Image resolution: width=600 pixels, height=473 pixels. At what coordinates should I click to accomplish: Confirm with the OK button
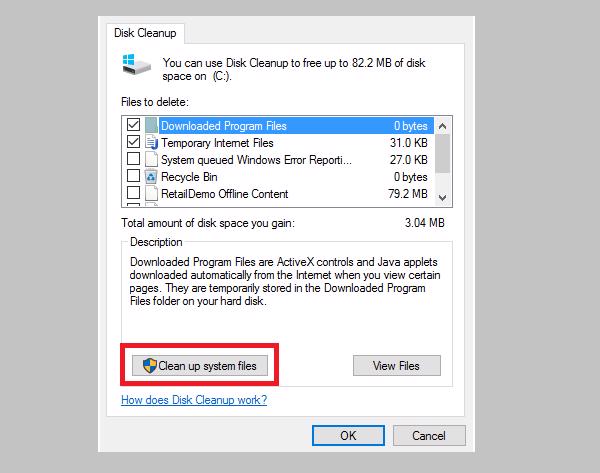click(347, 435)
